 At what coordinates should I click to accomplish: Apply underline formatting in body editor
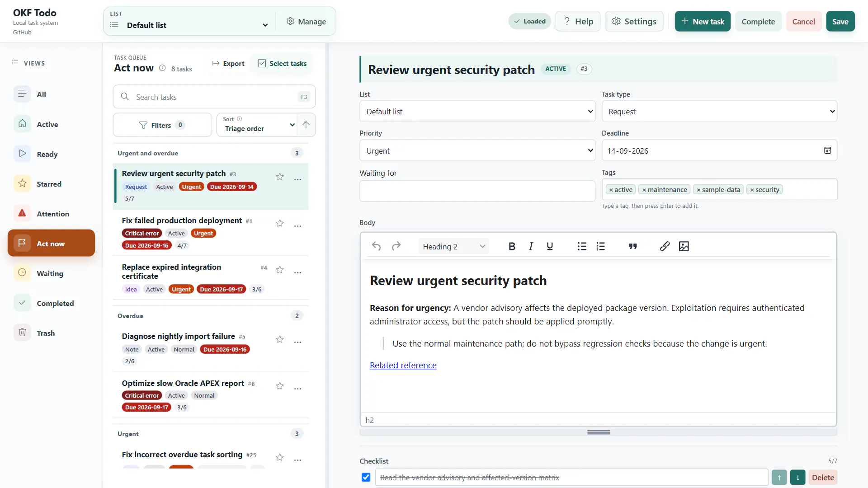550,246
